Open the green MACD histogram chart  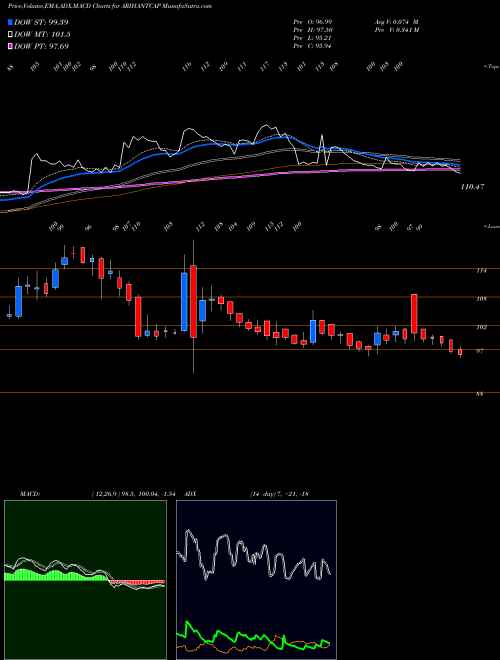tap(85, 580)
